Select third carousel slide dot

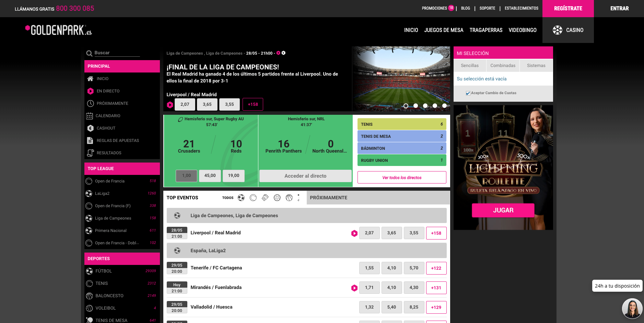425,106
